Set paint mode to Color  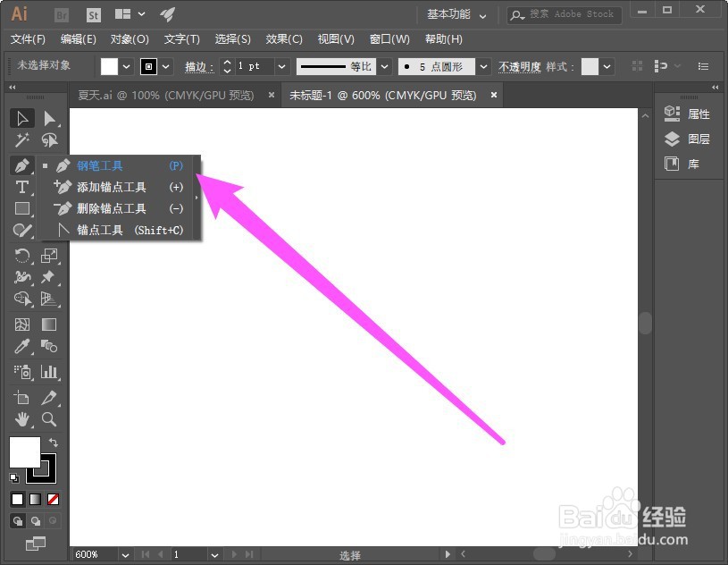click(x=17, y=499)
